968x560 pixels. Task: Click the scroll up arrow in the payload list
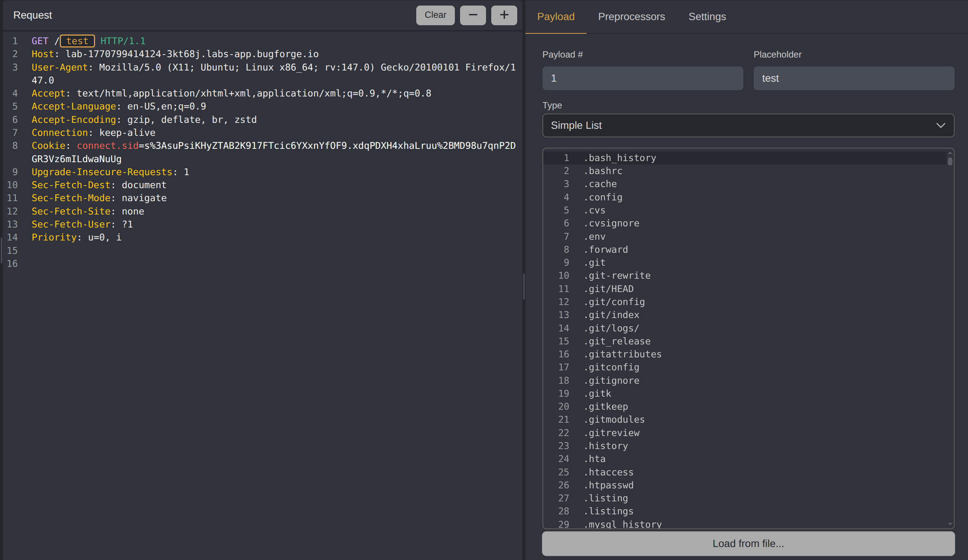949,153
